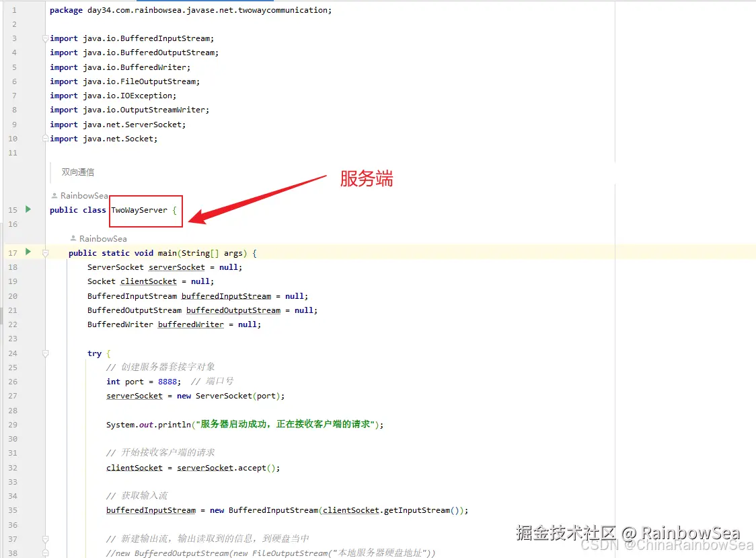This screenshot has width=756, height=558.
Task: Click clientSocket variable on line 19
Action: 149,281
